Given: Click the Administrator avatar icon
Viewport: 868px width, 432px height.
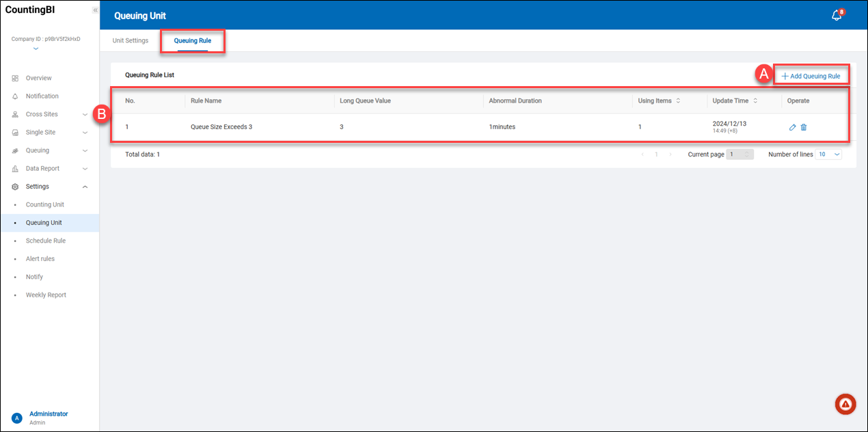Looking at the screenshot, I should click(17, 418).
